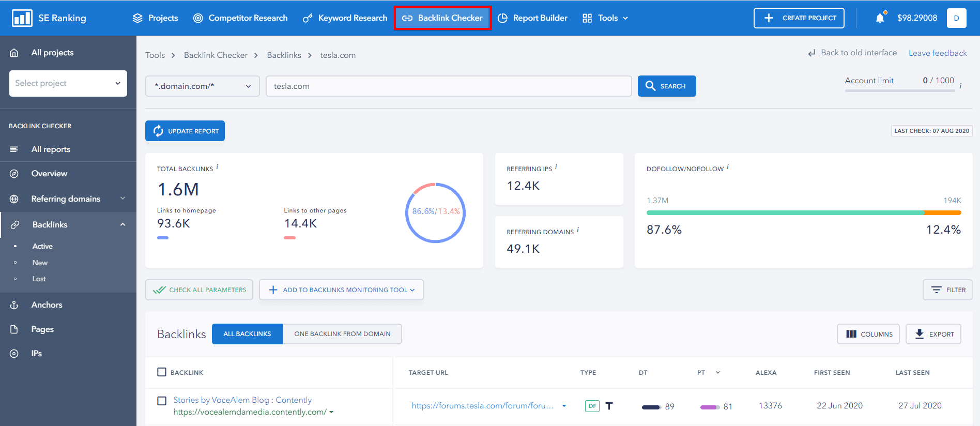Click the Overview compass icon
This screenshot has width=980, height=426.
point(14,174)
